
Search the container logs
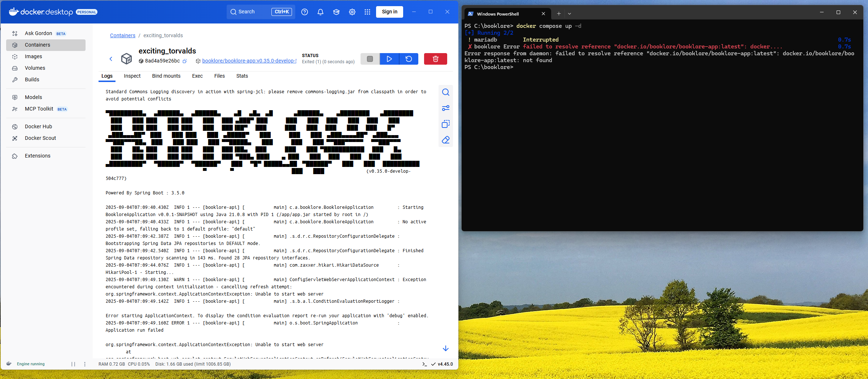[446, 92]
